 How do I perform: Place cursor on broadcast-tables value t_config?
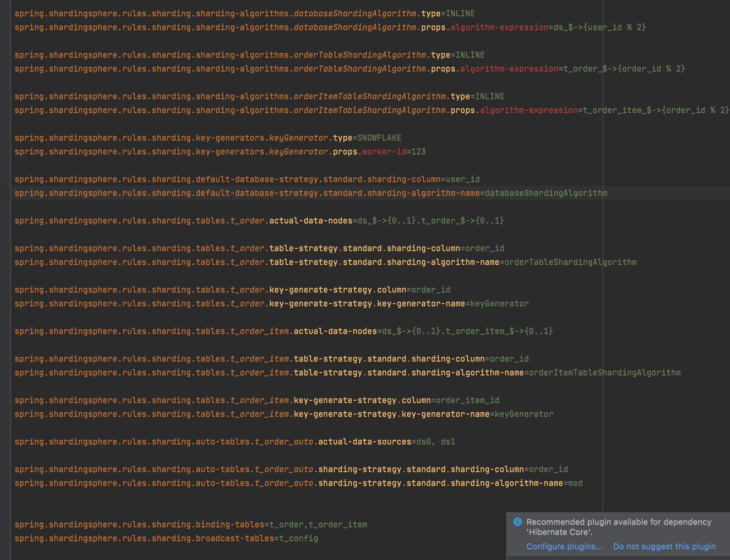(298, 538)
